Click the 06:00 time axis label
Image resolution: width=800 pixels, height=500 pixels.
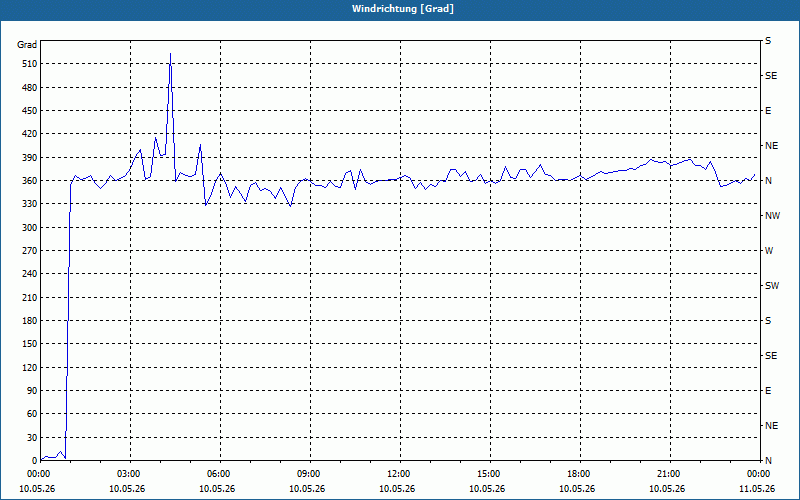(x=220, y=474)
